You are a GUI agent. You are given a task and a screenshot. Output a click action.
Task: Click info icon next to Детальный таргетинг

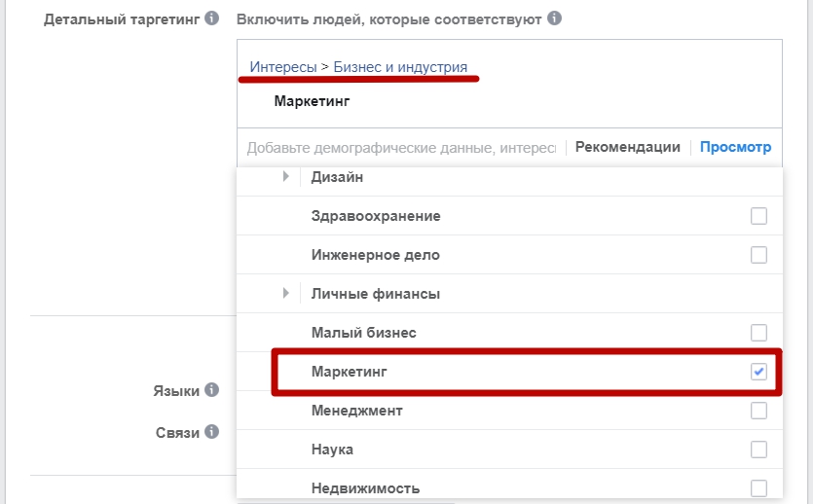(211, 18)
